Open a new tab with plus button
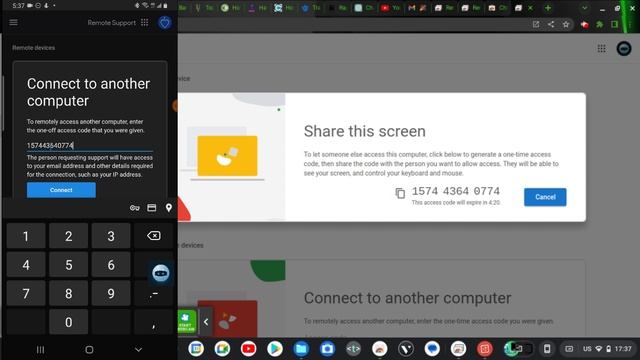This screenshot has width=640, height=360. 548,8
